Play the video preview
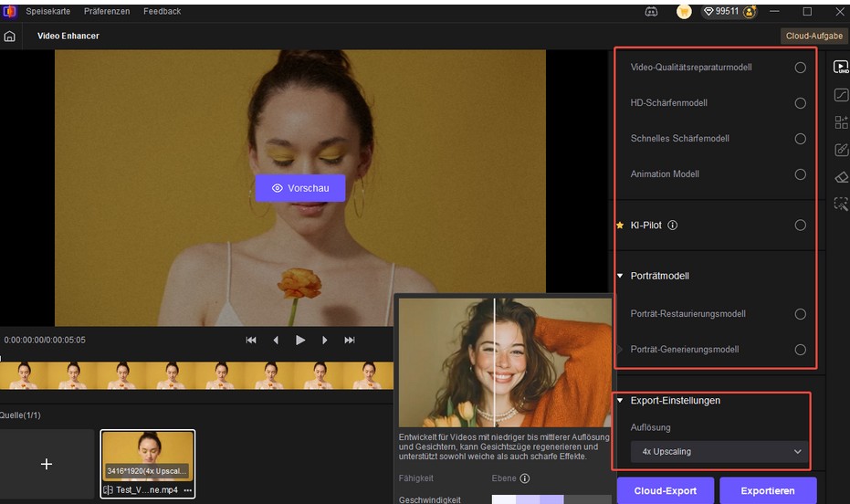The image size is (850, 504). (x=300, y=341)
